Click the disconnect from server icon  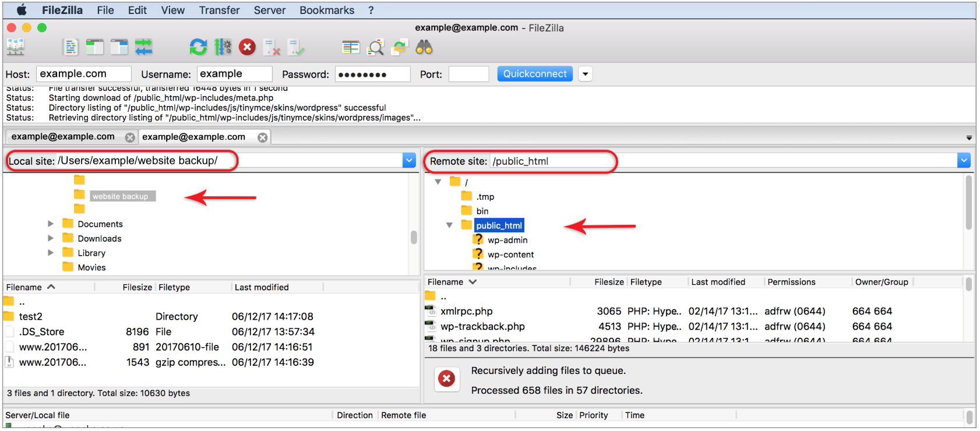272,47
